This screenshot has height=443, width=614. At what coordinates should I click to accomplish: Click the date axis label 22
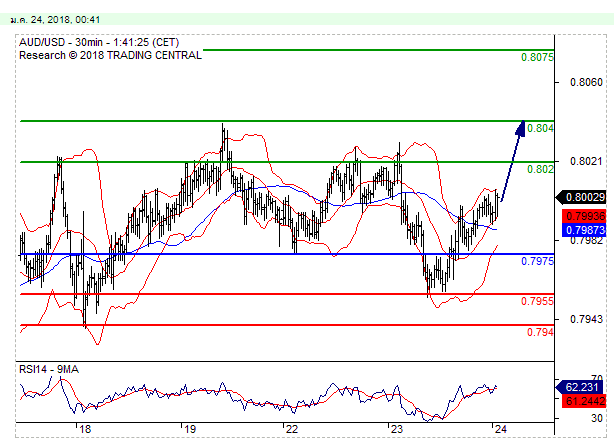pos(292,429)
